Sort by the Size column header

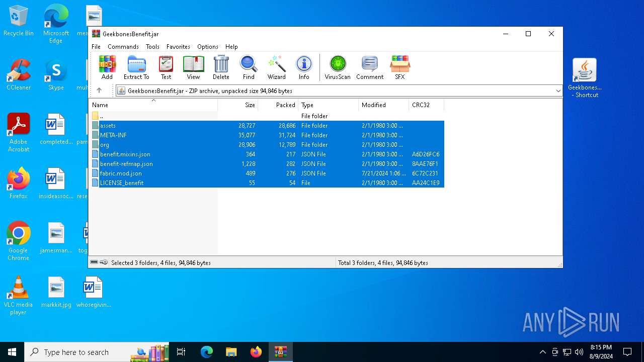[237, 105]
